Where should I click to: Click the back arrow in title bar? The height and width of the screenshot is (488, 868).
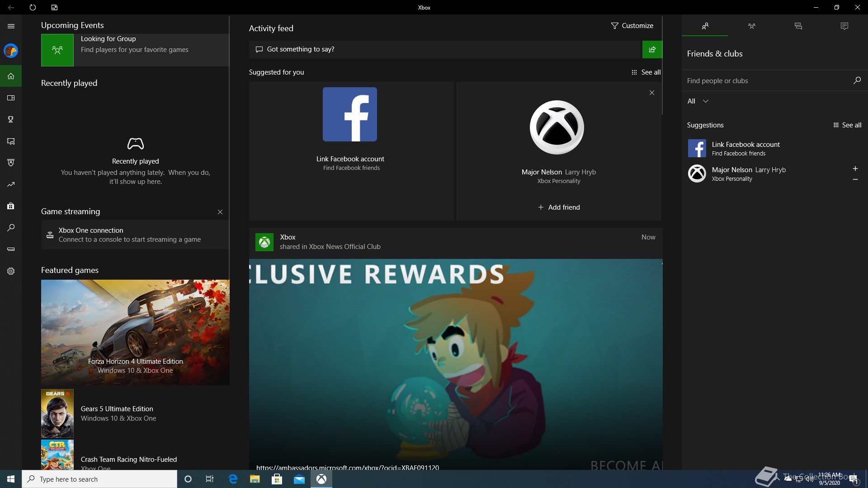click(11, 7)
